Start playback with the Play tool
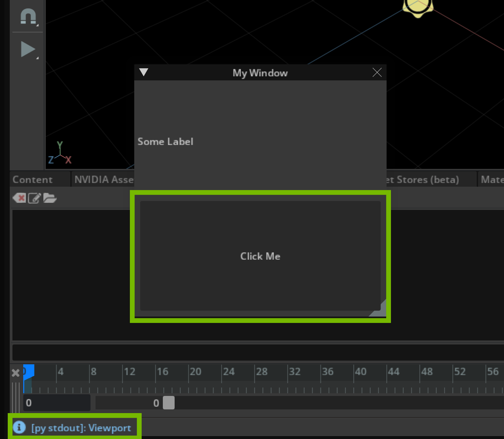 point(28,49)
